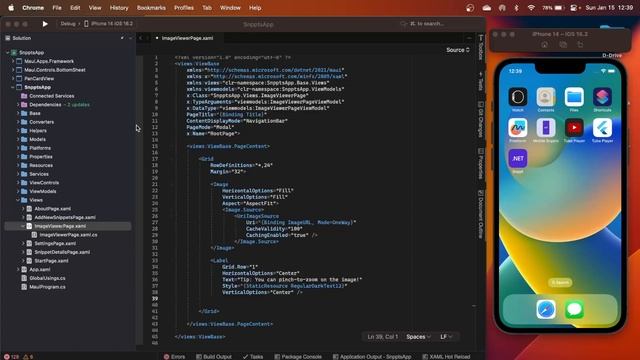Open the Bookmarks menu in the menu bar
Image resolution: width=640 pixels, height=360 pixels.
pos(151,8)
